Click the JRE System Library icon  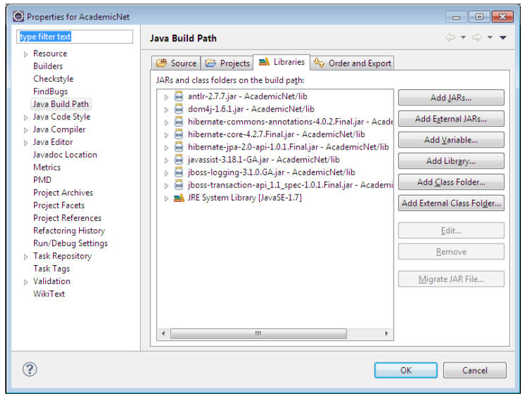click(179, 198)
